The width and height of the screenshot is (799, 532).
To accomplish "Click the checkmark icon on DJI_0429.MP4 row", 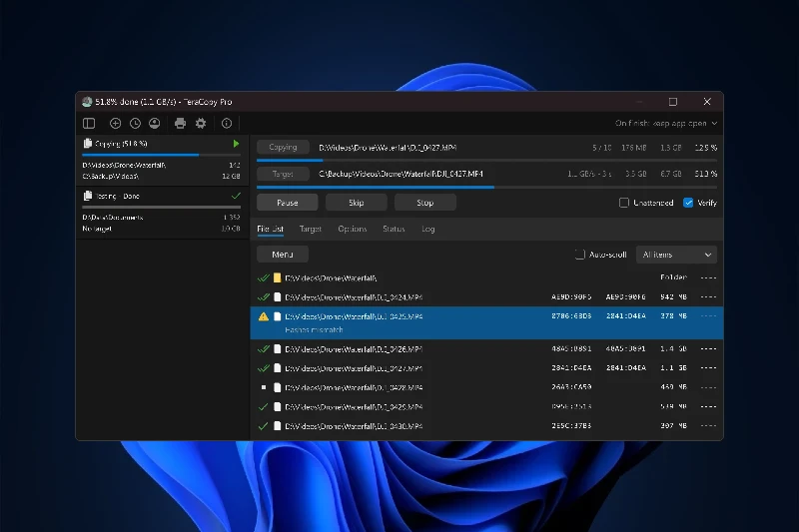I will (263, 407).
